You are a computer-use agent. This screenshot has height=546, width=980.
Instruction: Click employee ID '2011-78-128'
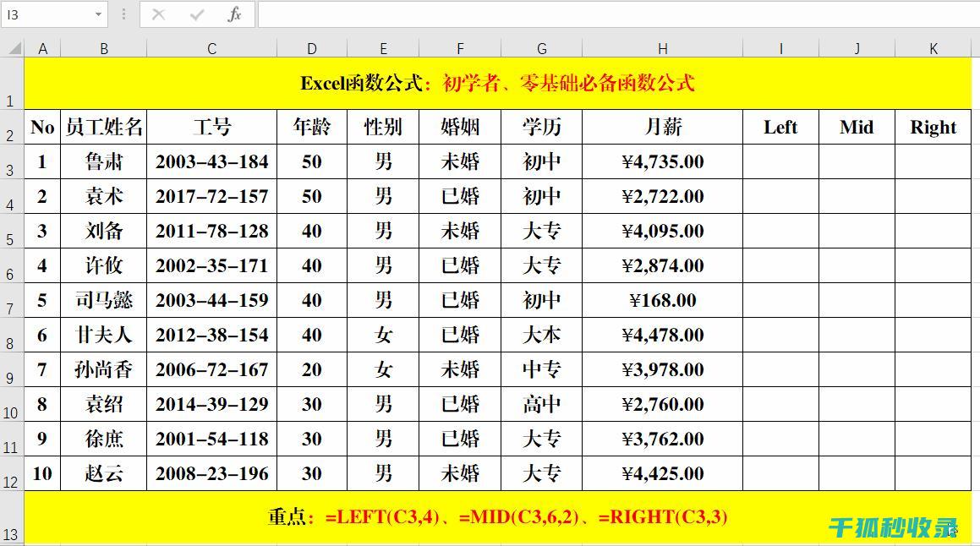coord(212,231)
